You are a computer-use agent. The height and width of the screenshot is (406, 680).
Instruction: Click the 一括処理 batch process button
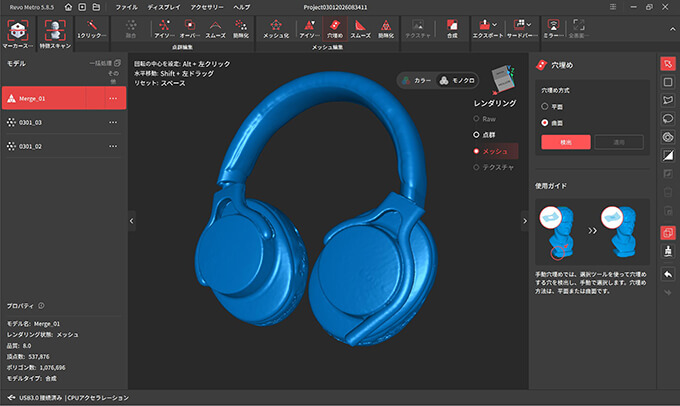(105, 64)
